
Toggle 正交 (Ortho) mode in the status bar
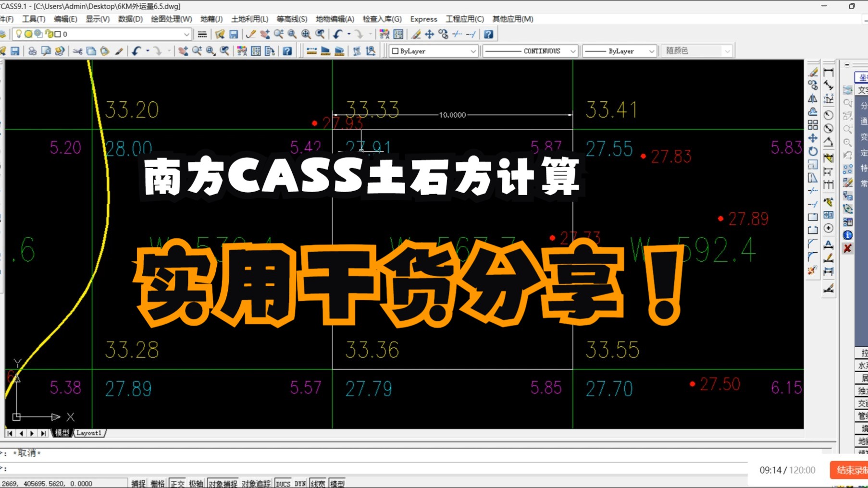(177, 483)
